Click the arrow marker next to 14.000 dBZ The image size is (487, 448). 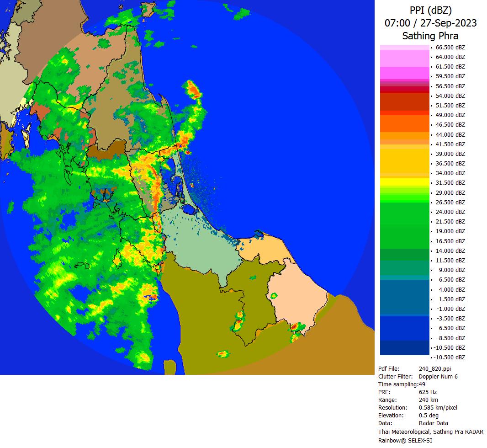coord(432,251)
